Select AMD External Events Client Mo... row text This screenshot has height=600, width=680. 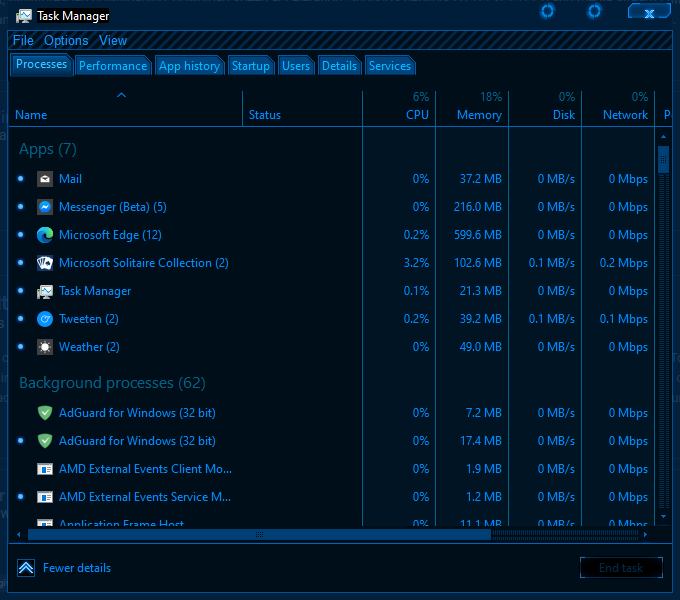(x=145, y=469)
